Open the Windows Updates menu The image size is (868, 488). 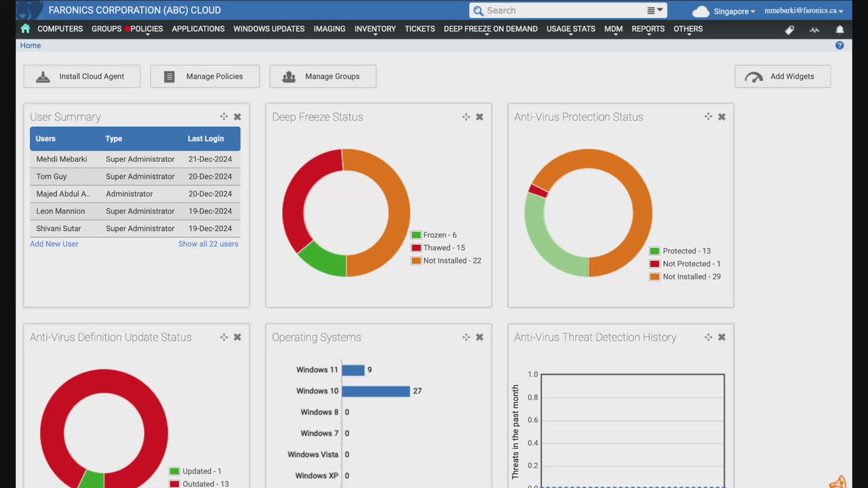(269, 29)
